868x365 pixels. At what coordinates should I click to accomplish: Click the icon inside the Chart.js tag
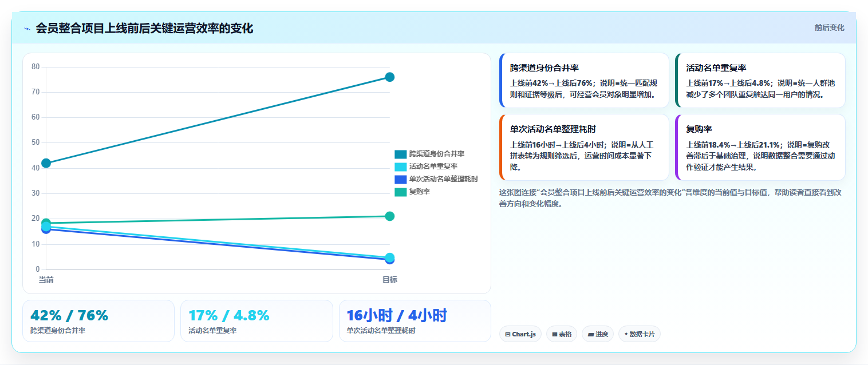pos(508,335)
